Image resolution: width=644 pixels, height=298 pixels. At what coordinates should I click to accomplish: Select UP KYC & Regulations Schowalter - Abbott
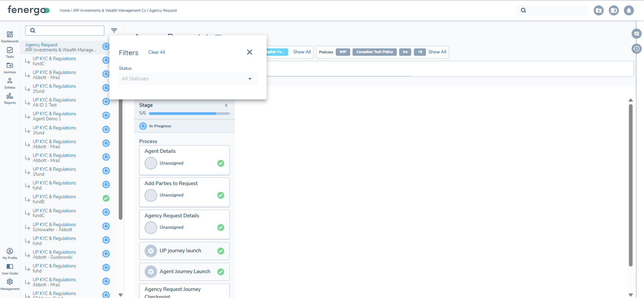tap(54, 227)
